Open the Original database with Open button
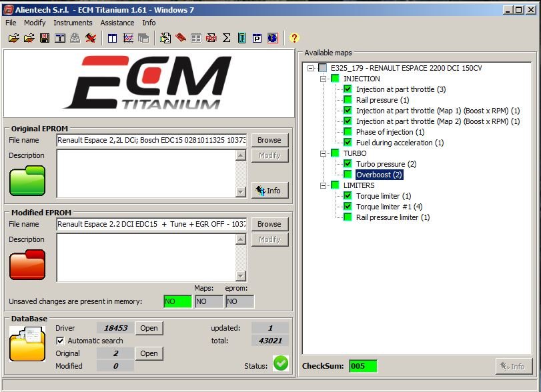 coord(149,354)
